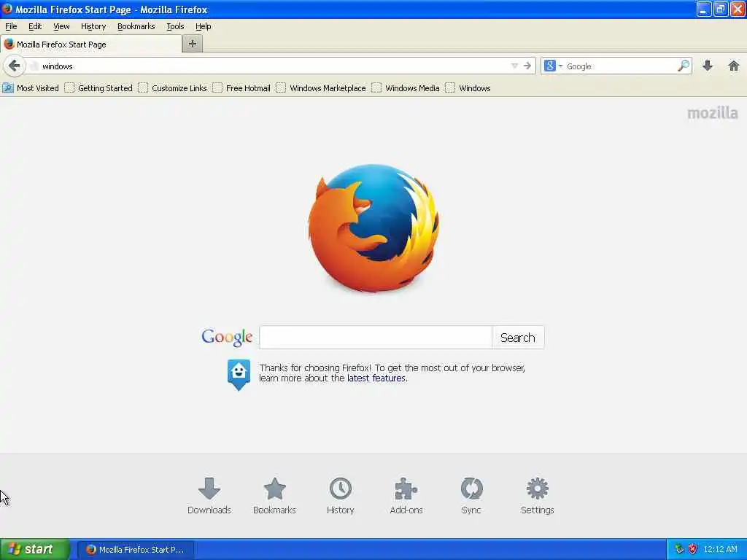Click the taskbar clock showing 12:12 AM
This screenshot has height=560, width=747.
point(720,549)
